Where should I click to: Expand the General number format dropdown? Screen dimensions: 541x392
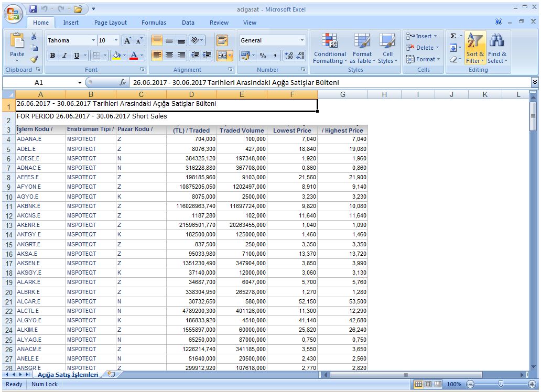tap(302, 40)
